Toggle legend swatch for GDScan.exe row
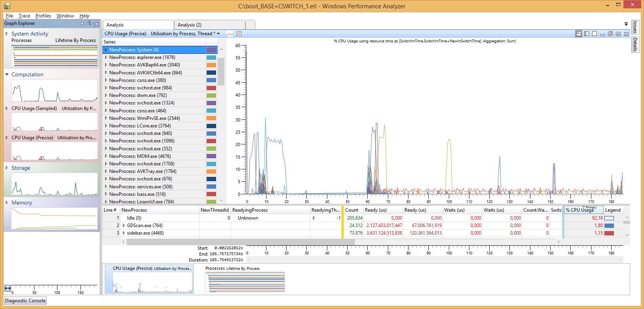Image resolution: width=644 pixels, height=309 pixels. click(x=609, y=226)
